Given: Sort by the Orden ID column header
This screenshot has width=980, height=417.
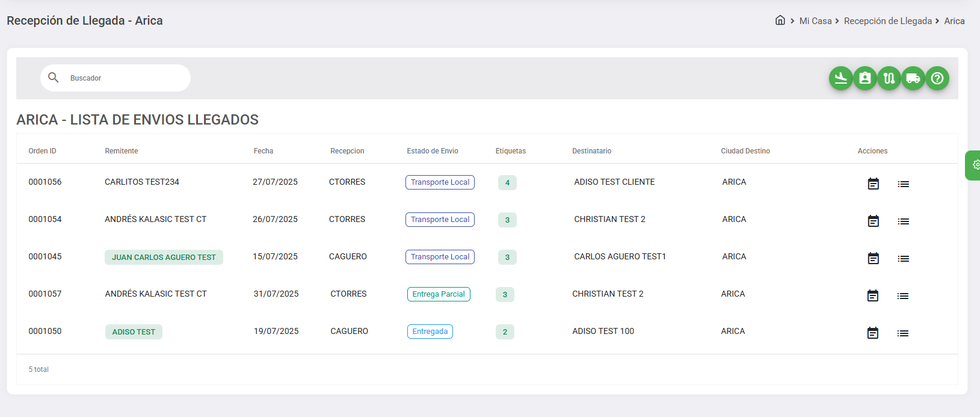Looking at the screenshot, I should (42, 151).
